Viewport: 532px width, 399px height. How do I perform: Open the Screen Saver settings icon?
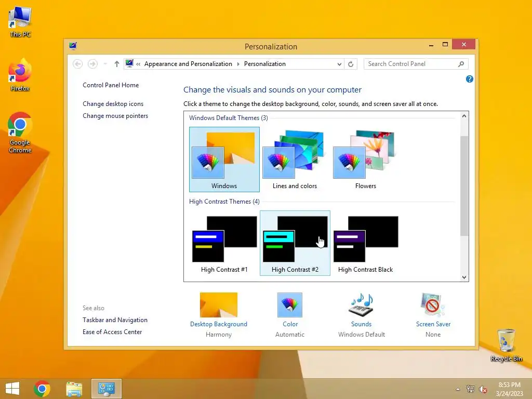coord(433,304)
